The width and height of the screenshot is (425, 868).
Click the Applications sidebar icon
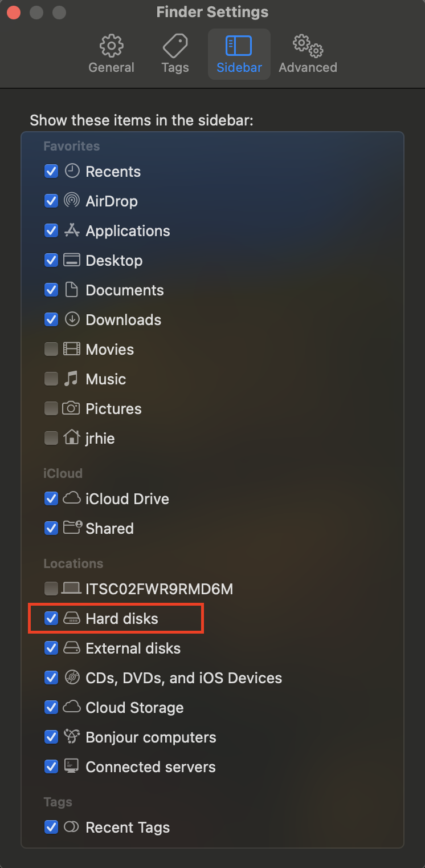click(72, 230)
